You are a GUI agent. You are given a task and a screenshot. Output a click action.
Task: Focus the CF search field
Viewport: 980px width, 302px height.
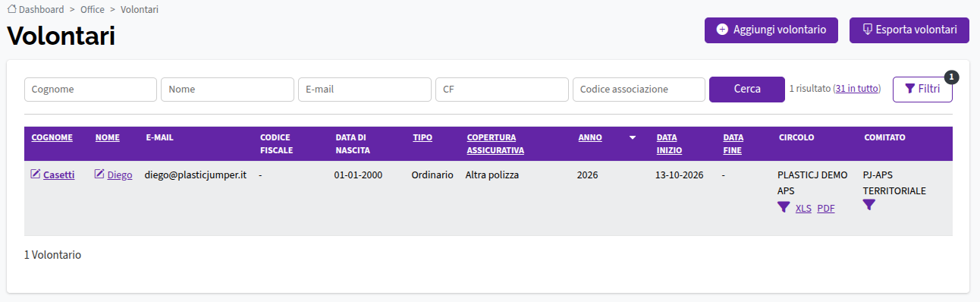click(x=502, y=89)
